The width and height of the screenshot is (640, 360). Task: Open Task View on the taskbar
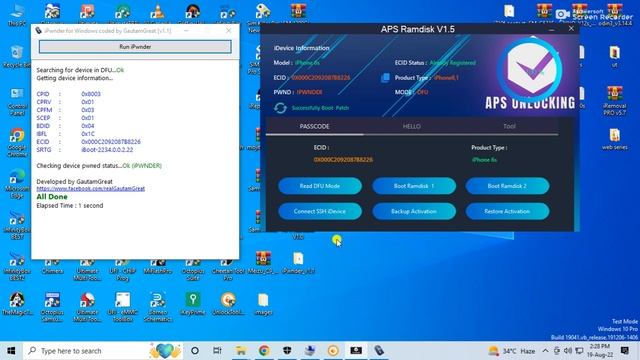(217, 351)
